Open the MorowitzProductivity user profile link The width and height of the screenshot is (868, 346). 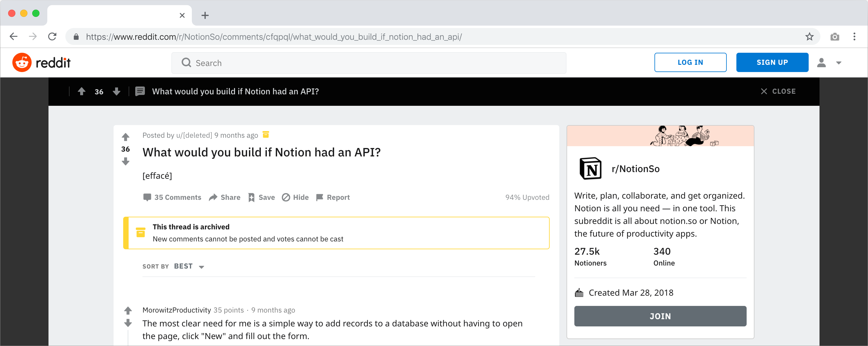(176, 310)
